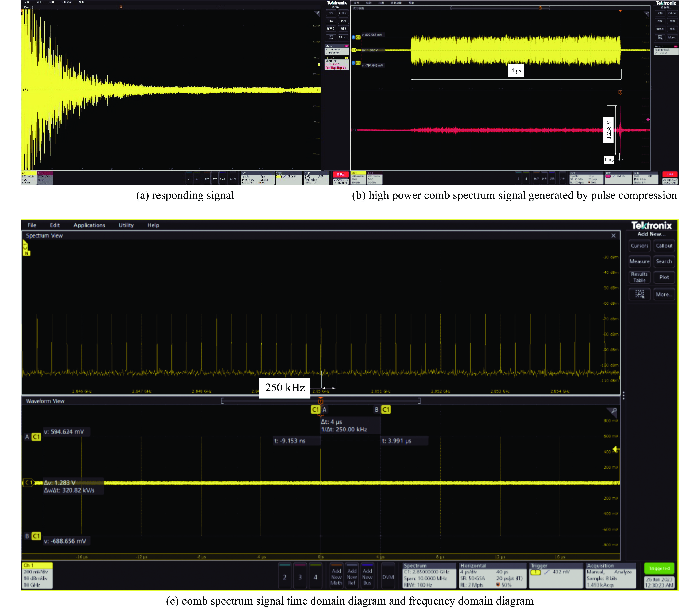The image size is (700, 608).
Task: Click the horizontal zoom overview bar in panel (c)
Action: [321, 401]
